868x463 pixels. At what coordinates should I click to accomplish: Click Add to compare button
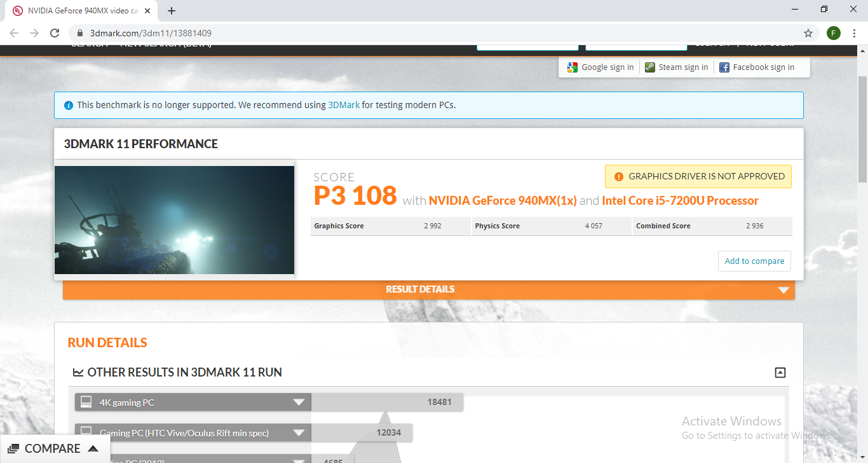pos(754,261)
